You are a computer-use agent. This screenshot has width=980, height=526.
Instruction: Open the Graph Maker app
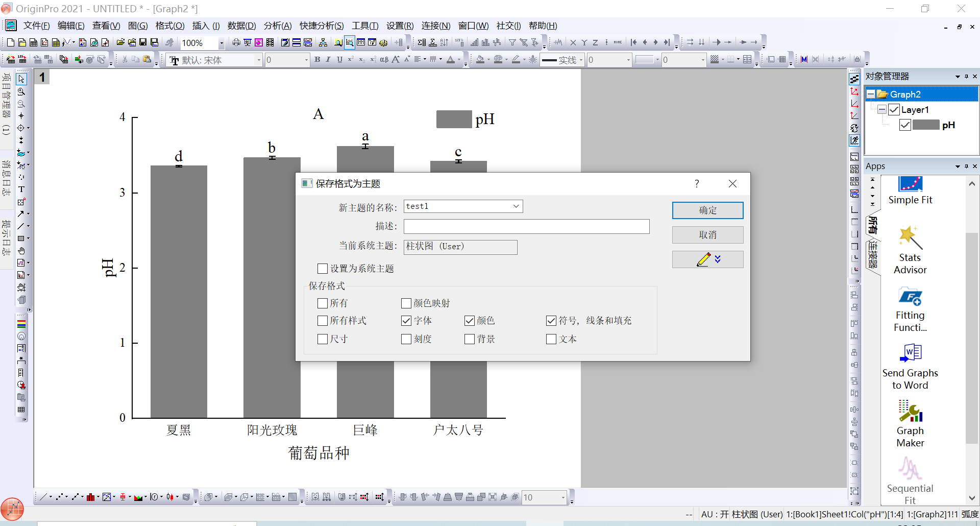910,423
